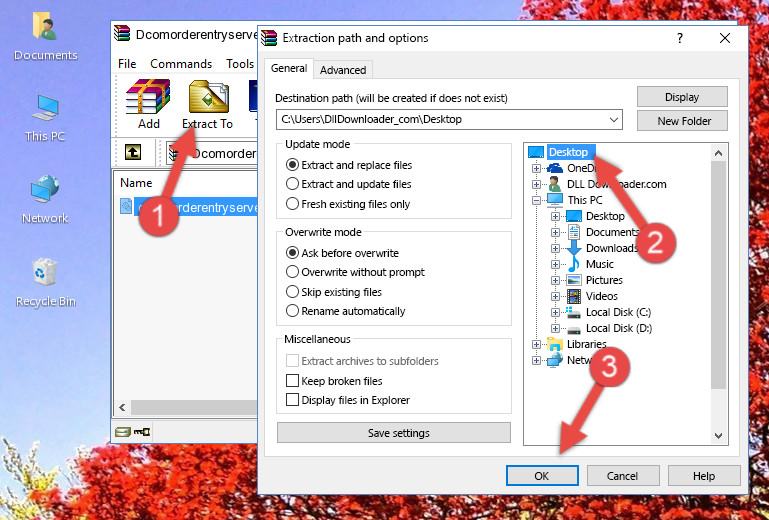Click the Destination path input field
769x520 pixels.
point(449,120)
